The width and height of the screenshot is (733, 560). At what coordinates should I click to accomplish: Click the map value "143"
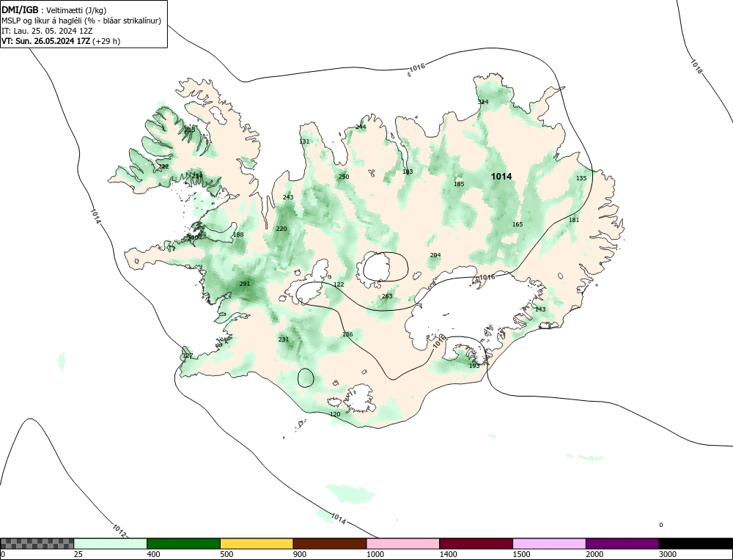pyautogui.click(x=540, y=309)
